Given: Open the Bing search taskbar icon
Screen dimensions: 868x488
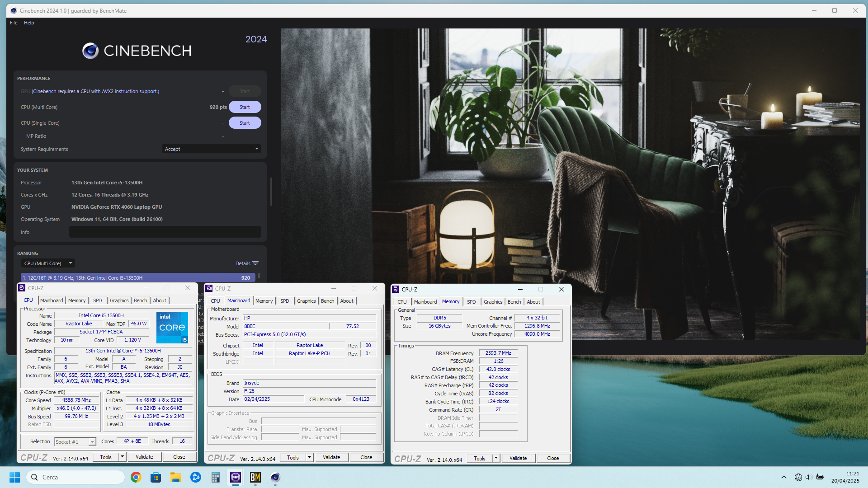Looking at the screenshot, I should pos(195,477).
